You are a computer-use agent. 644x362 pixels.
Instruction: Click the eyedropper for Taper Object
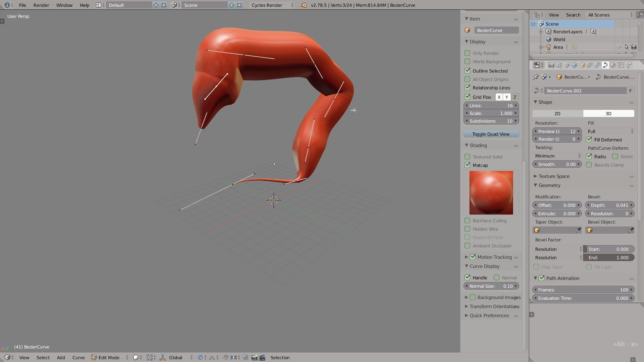coord(578,230)
